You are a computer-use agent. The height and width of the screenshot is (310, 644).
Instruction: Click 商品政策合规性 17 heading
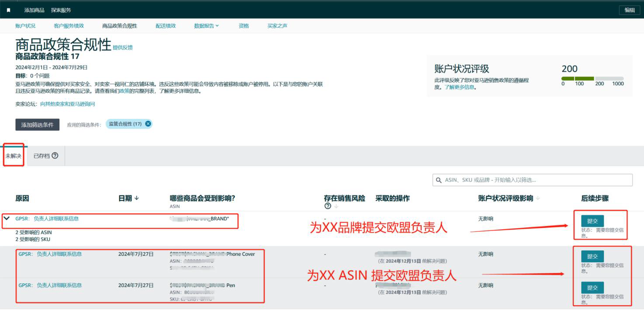(x=47, y=56)
